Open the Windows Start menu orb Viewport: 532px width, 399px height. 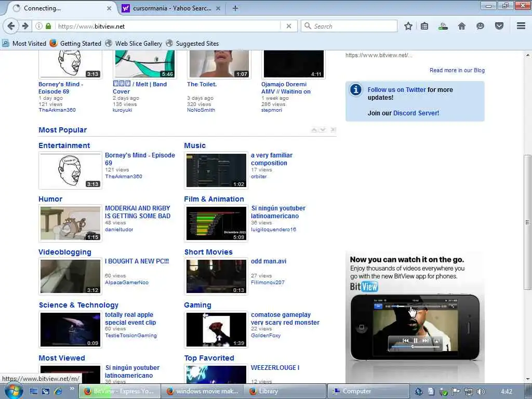click(14, 391)
